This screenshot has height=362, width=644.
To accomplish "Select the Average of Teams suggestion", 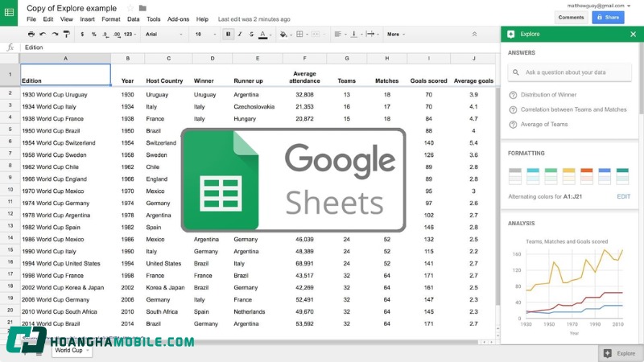I will click(x=544, y=125).
